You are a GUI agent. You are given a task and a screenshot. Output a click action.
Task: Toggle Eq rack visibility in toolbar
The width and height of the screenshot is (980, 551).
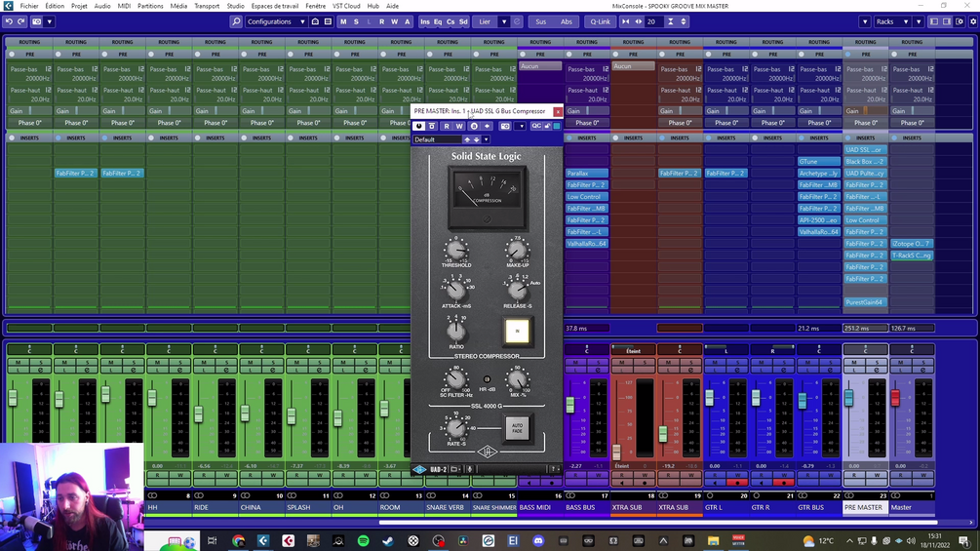(438, 21)
